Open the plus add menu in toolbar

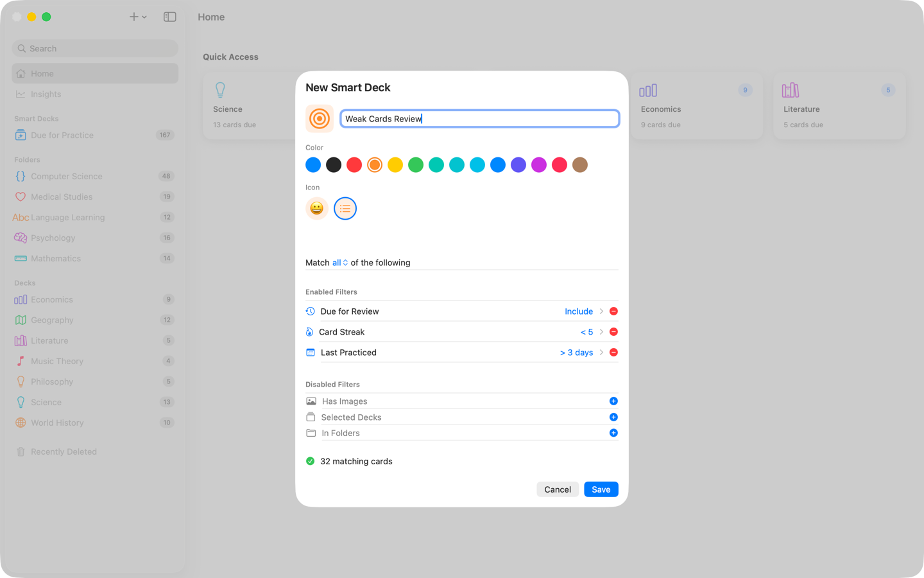click(x=138, y=17)
